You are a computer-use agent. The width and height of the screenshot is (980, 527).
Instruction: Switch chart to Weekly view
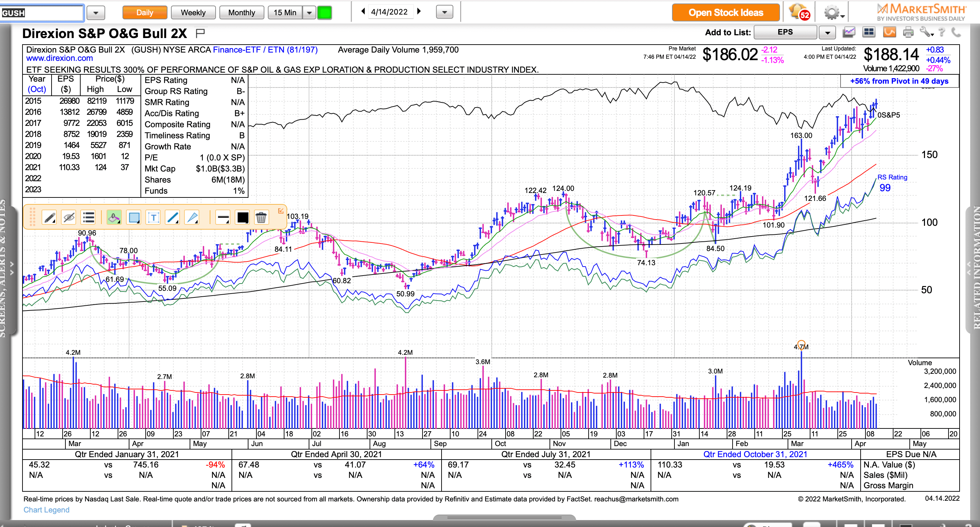[x=193, y=12]
